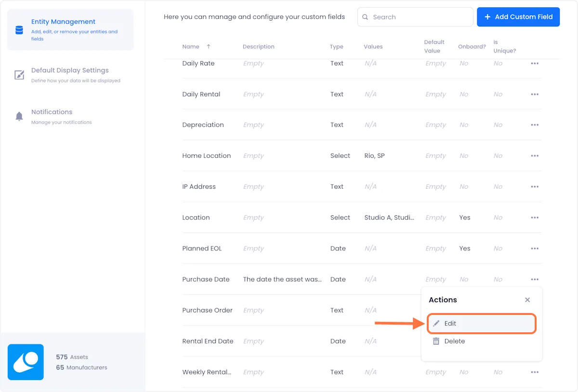578x392 pixels.
Task: Click the Actions popup title
Action: [443, 300]
